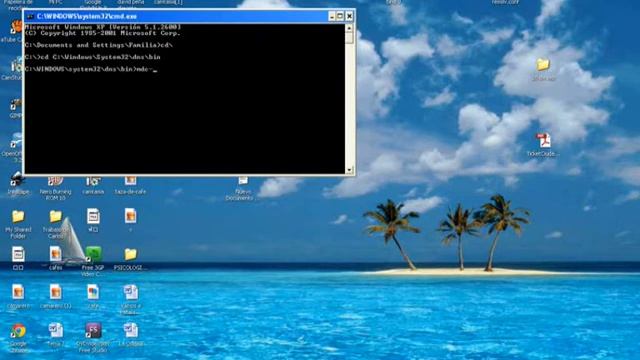Click the "Microsoft Windows XP [Versión 5.1.2600]" line
The width and height of the screenshot is (640, 360).
[102, 27]
